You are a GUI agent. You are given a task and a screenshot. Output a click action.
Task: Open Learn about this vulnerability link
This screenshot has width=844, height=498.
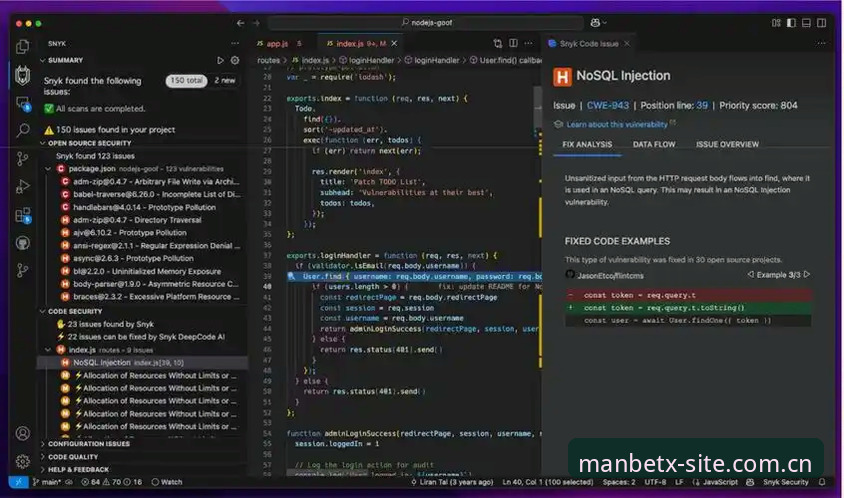[617, 124]
